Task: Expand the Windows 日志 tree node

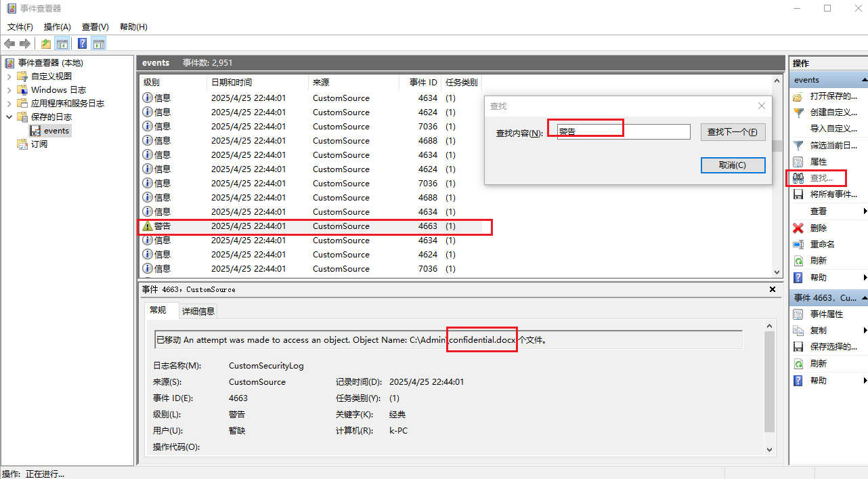Action: click(x=9, y=90)
